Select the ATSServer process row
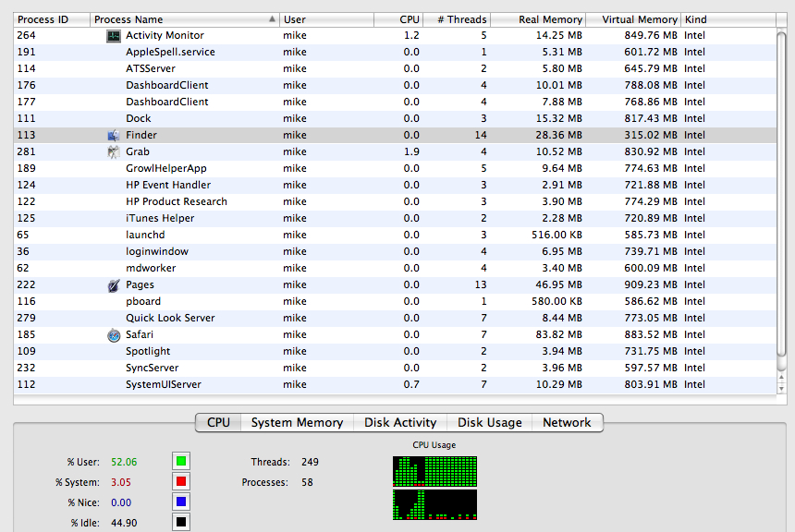Screen dimensions: 795x532 pos(395,69)
